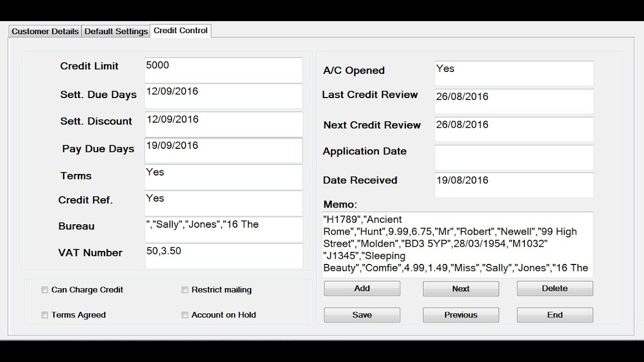Select the Sett. Discount input box

click(223, 124)
